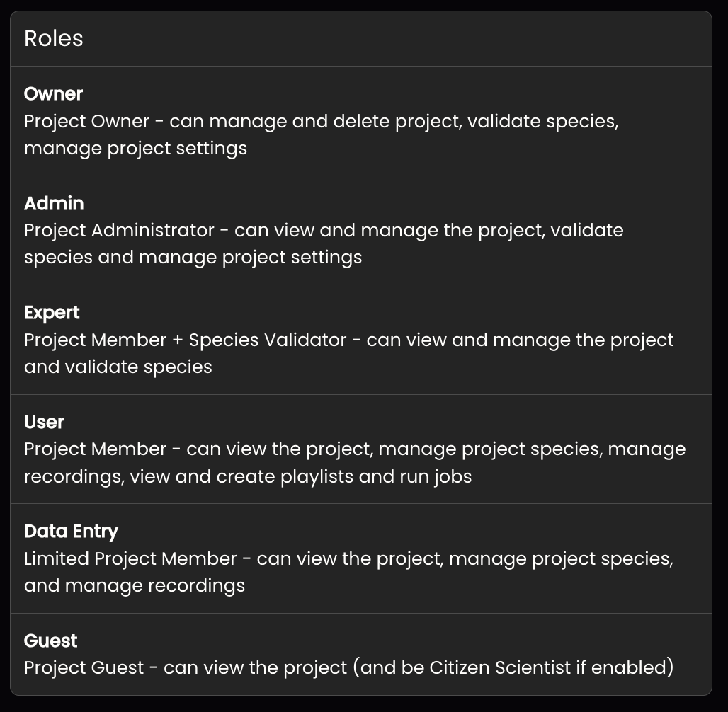Select the User role title

(x=44, y=422)
